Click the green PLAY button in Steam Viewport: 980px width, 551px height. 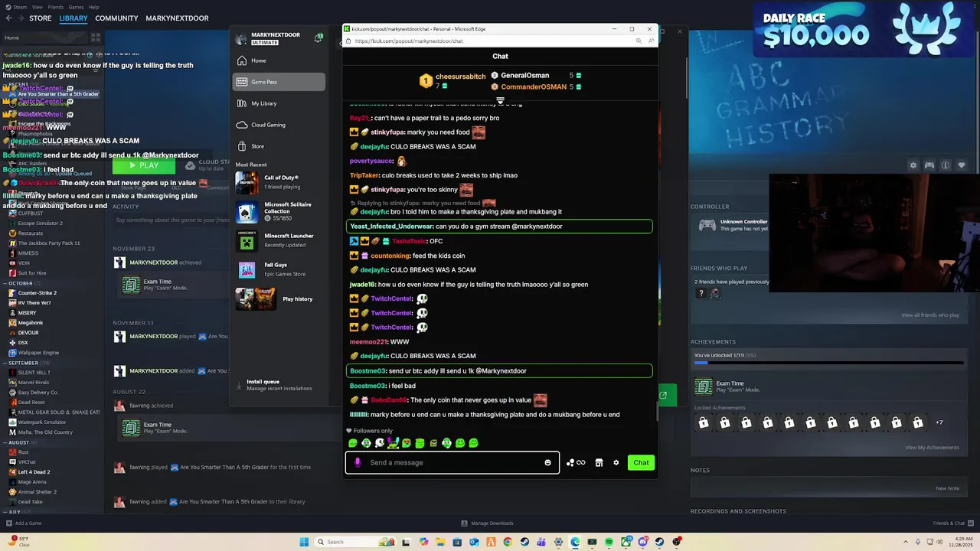coord(143,165)
